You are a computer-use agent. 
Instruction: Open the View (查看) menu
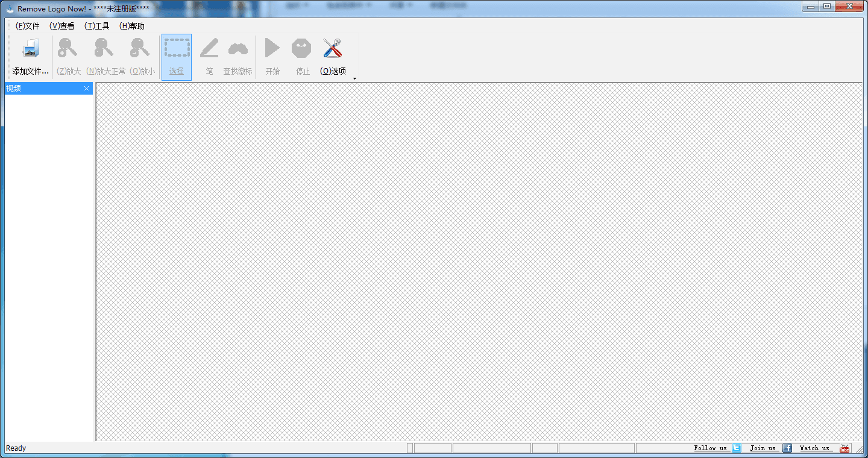(x=62, y=26)
